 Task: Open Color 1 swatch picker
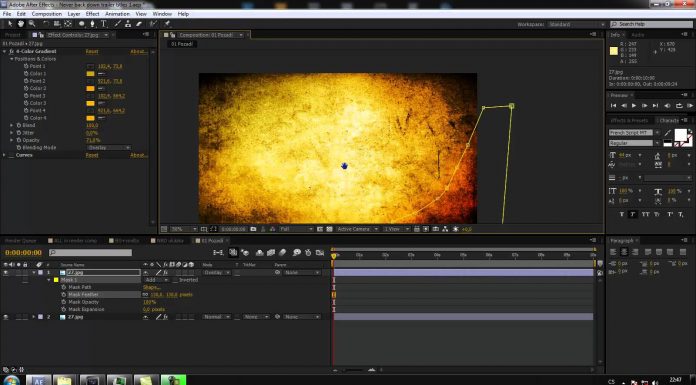tap(91, 74)
